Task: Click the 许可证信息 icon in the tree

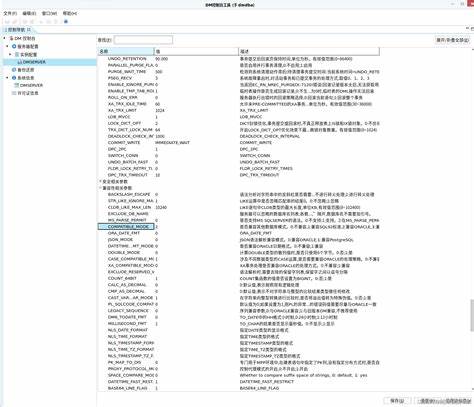Action: coord(14,93)
